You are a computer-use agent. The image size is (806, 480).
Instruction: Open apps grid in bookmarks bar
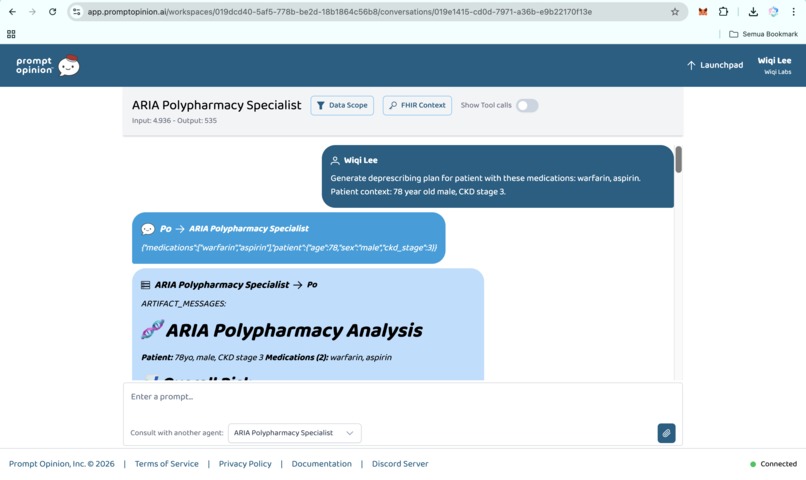11,34
